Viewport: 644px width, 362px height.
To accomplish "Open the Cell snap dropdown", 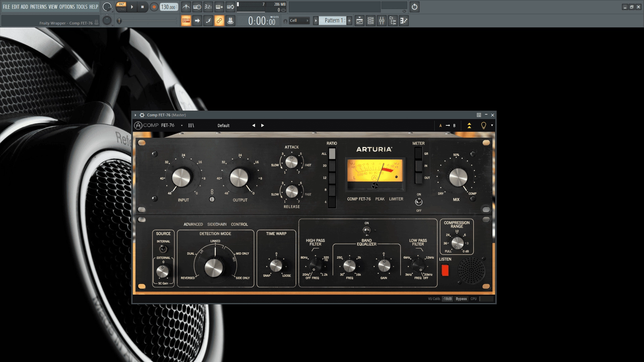I will pos(299,20).
